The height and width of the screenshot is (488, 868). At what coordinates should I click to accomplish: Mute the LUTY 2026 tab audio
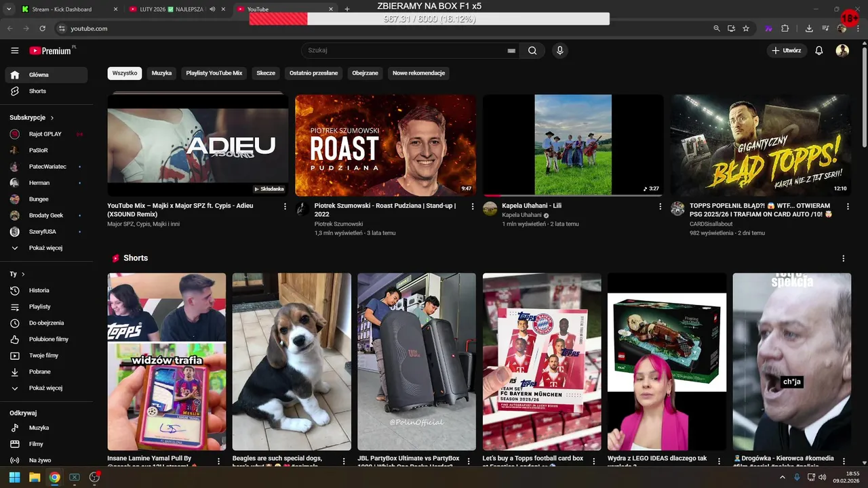coord(212,9)
